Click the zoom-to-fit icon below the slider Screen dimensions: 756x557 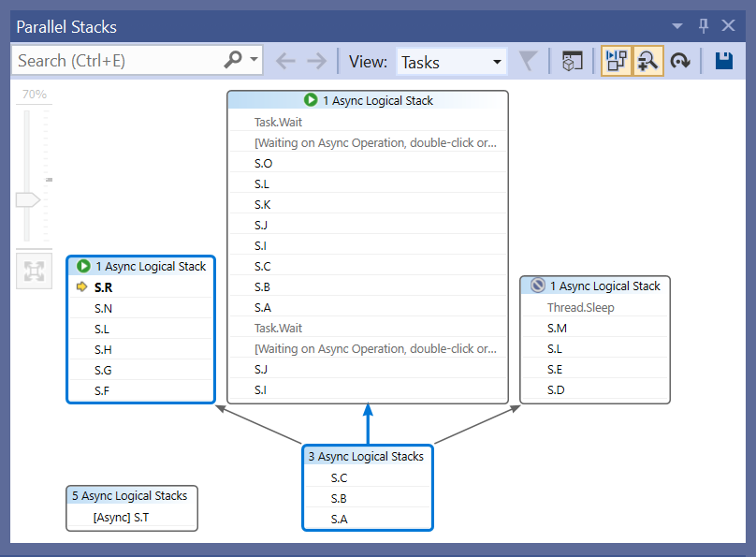click(x=34, y=271)
